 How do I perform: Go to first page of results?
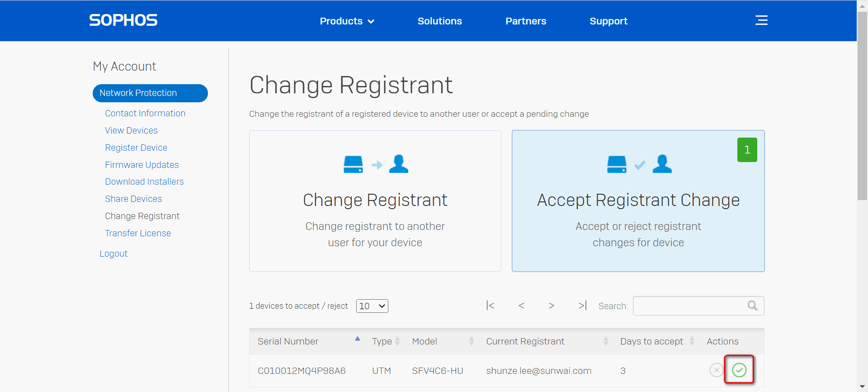click(490, 306)
